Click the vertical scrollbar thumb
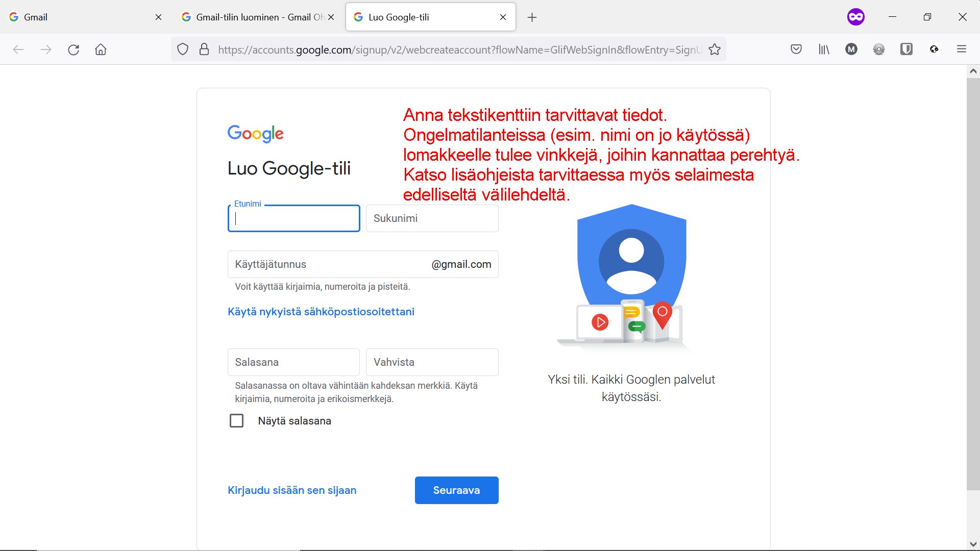980x551 pixels. [973, 284]
